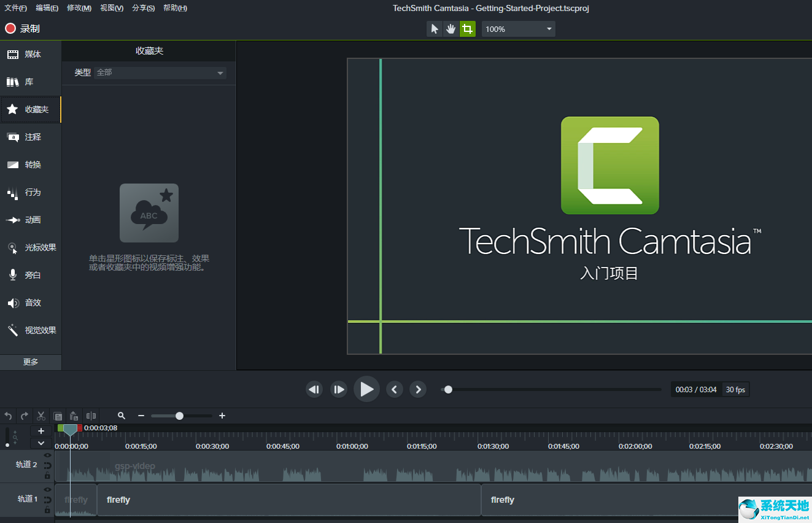This screenshot has width=812, height=523.
Task: Toggle eye visibility of 轨道 2
Action: tap(47, 455)
